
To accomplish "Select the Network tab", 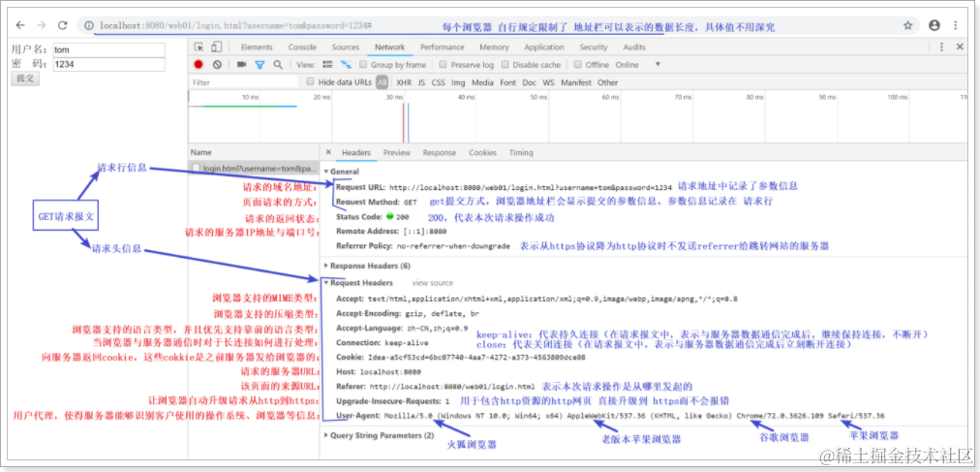I will point(390,47).
